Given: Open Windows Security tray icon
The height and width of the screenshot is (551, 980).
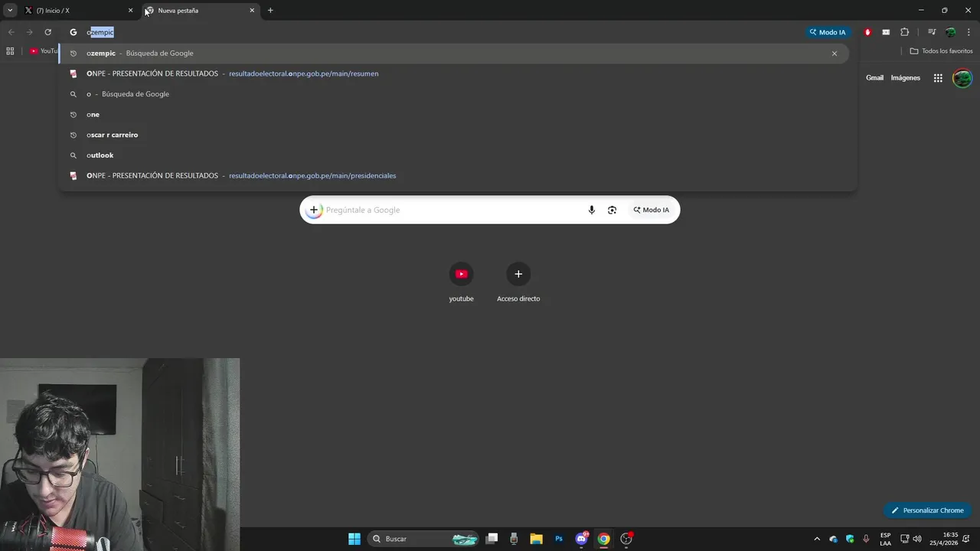Looking at the screenshot, I should click(850, 539).
